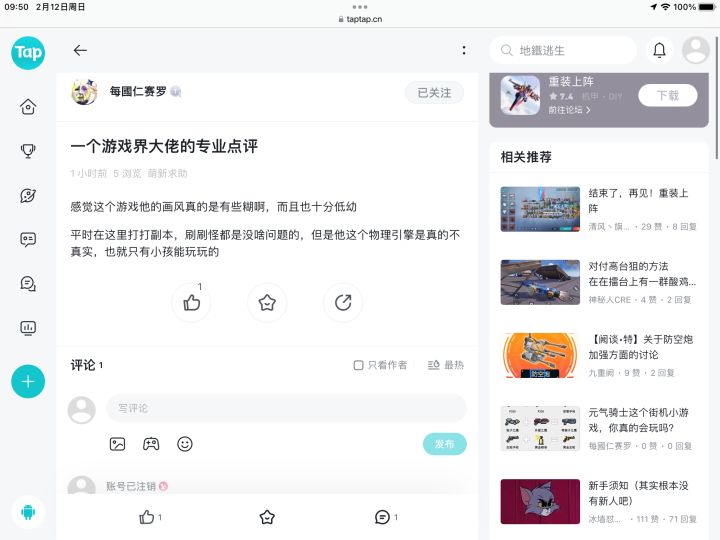This screenshot has width=720, height=540.
Task: Open thumbnail for 结束了，再见！重装上阵
Action: 540,209
